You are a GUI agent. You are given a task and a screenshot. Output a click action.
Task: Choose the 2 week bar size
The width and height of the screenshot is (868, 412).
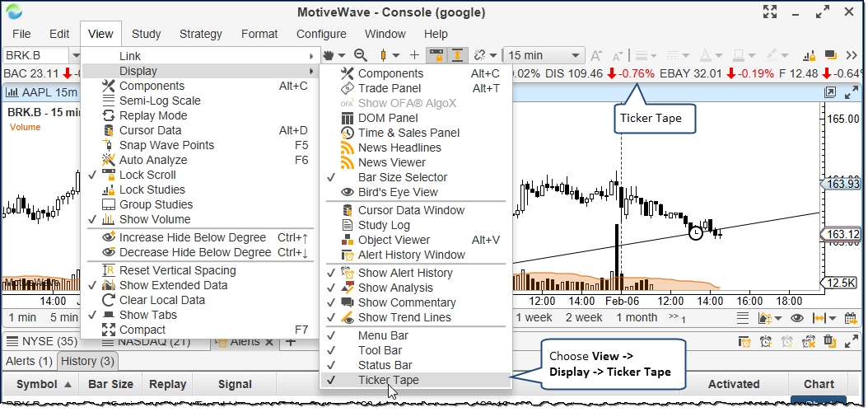584,317
